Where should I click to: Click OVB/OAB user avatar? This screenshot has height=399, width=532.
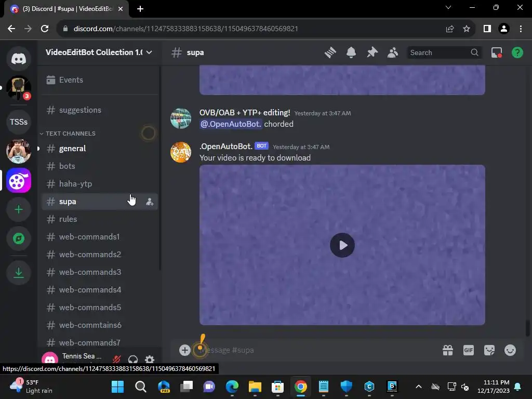coord(180,118)
